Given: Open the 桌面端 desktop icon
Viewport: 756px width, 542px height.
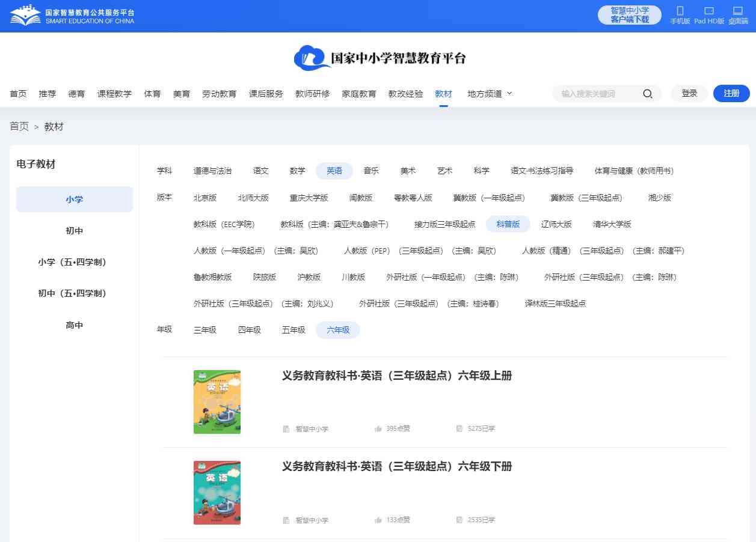Looking at the screenshot, I should tap(738, 11).
